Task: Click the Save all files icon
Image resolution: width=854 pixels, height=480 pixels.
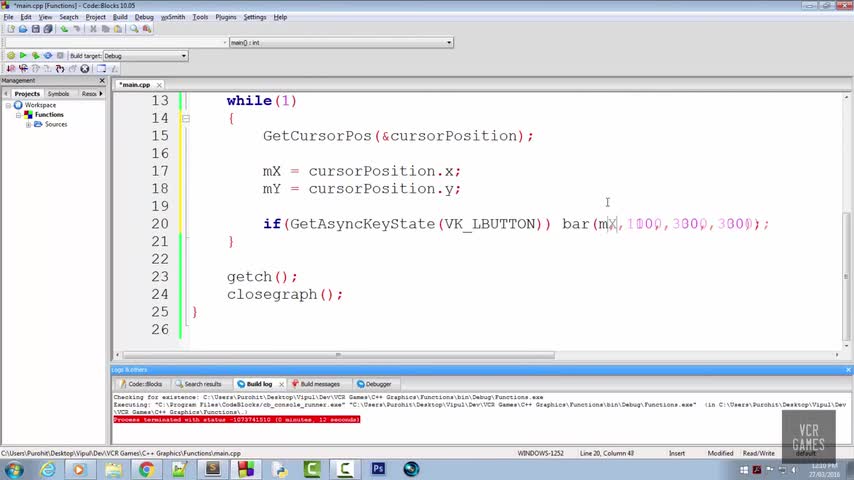Action: [48, 29]
